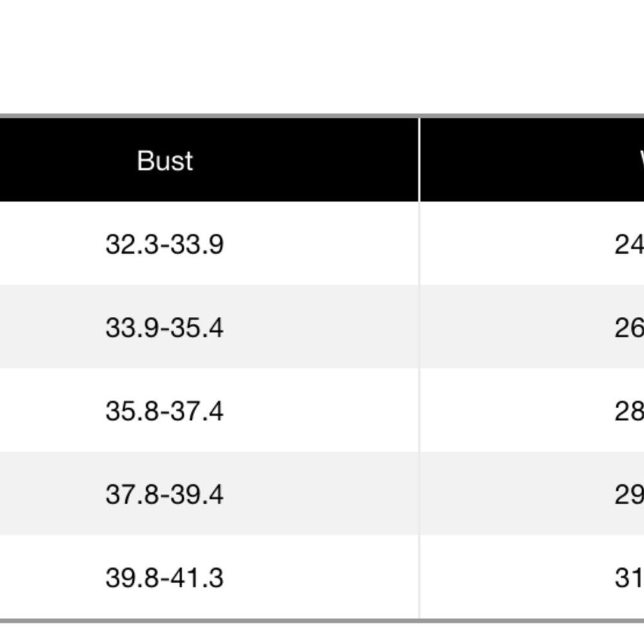The width and height of the screenshot is (644, 644).
Task: Click the light vertical divider between body columns
Action: click(419, 412)
